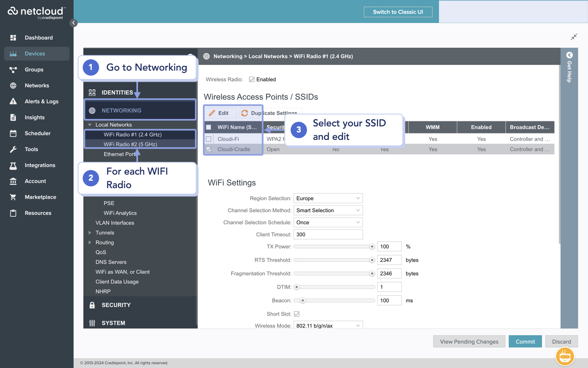Click the Tools wrench icon
This screenshot has width=588, height=368.
13,149
